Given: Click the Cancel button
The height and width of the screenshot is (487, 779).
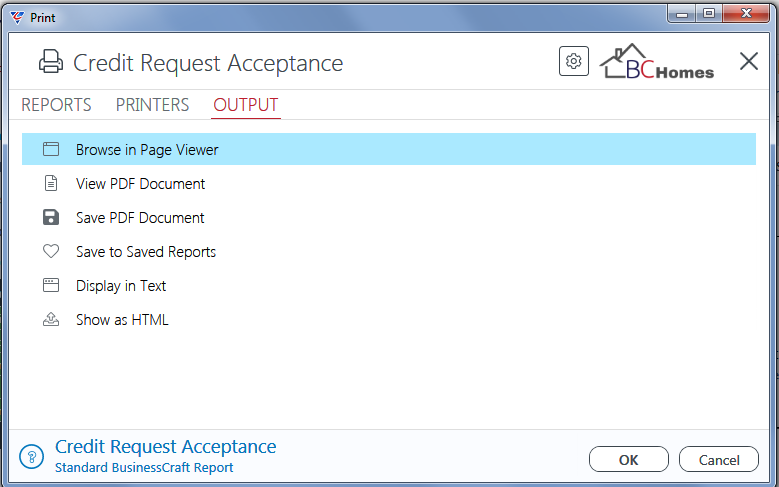Looking at the screenshot, I should (719, 459).
